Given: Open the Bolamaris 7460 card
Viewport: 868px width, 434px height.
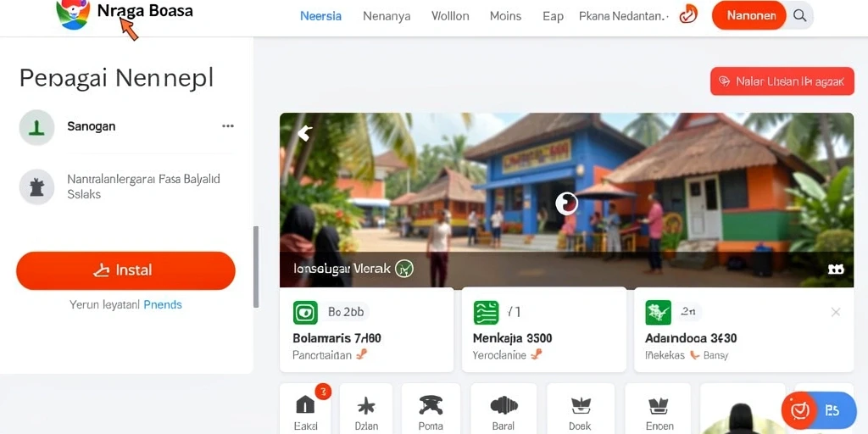Looking at the screenshot, I should click(366, 330).
